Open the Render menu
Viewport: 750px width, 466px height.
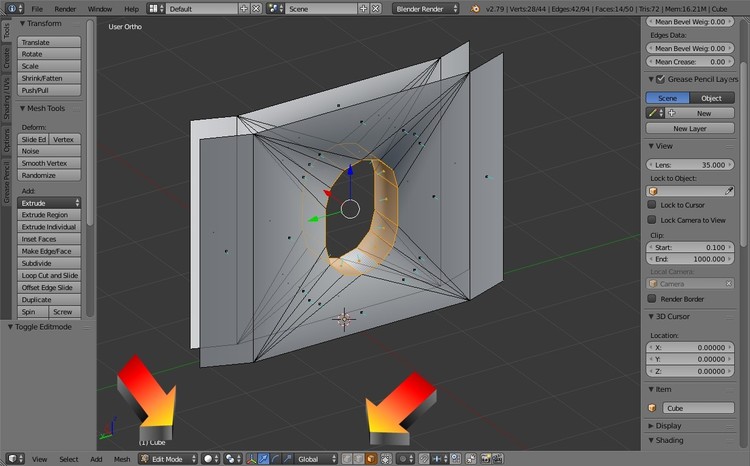tap(64, 8)
